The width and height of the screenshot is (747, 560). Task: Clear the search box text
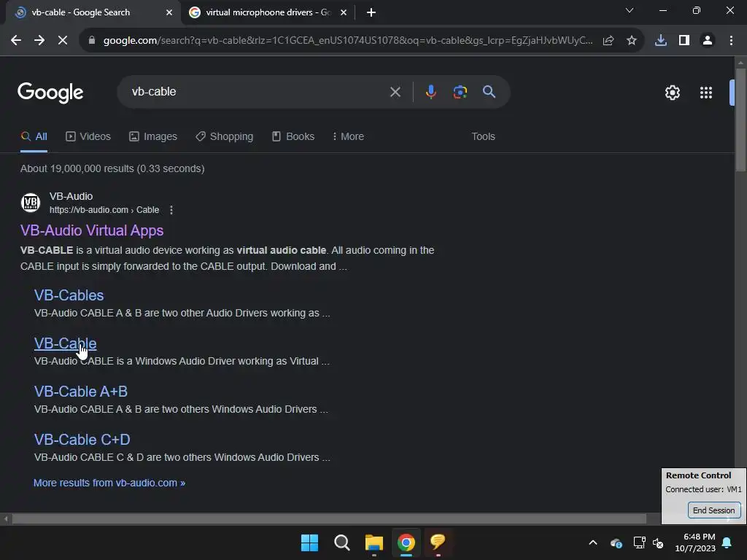[395, 92]
